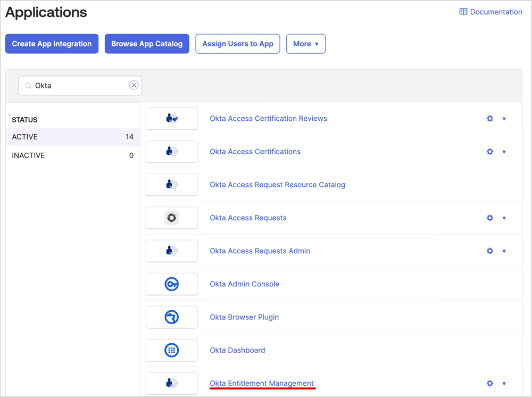Screen dimensions: 532x397
Task: Clear the Okta search text
Action: (x=134, y=85)
